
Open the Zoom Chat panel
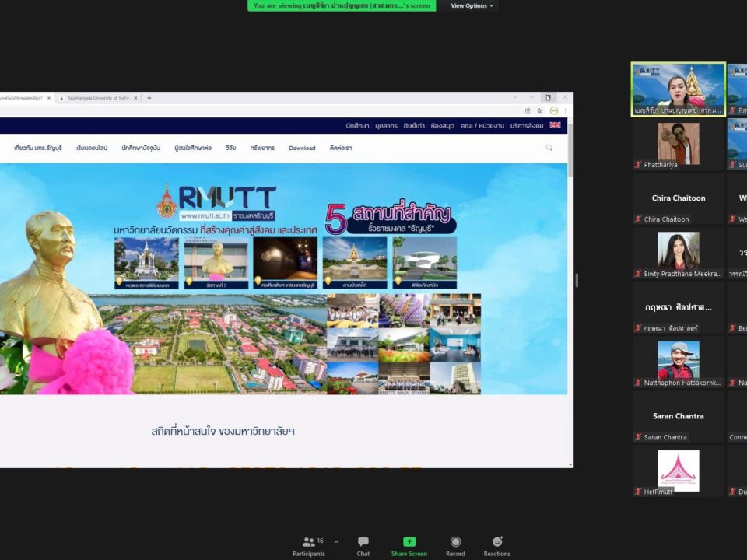[x=363, y=546]
